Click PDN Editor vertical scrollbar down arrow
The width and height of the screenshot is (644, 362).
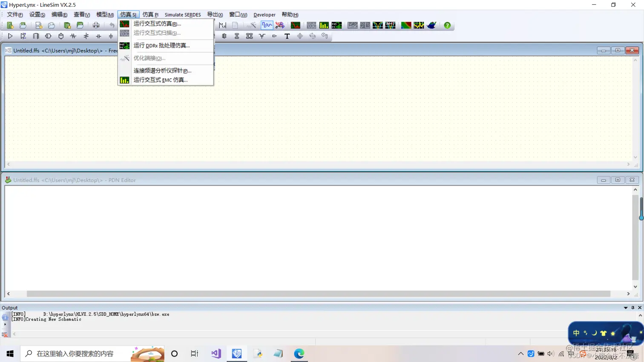[x=635, y=287]
